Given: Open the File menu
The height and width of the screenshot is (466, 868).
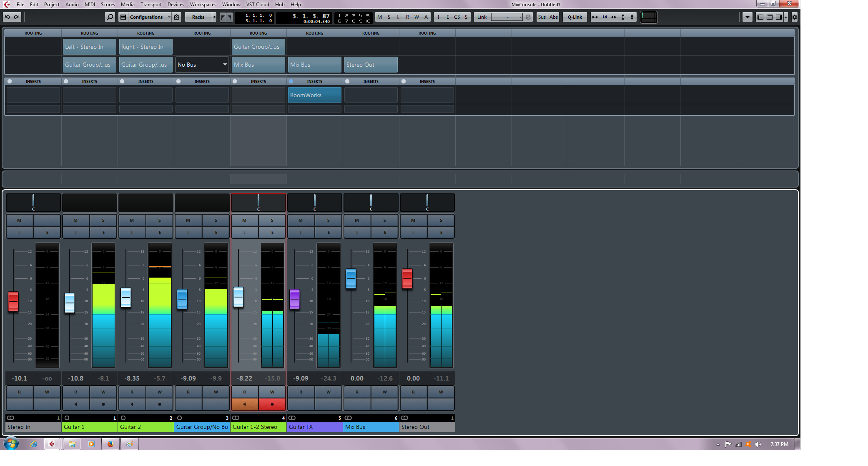Looking at the screenshot, I should click(20, 5).
